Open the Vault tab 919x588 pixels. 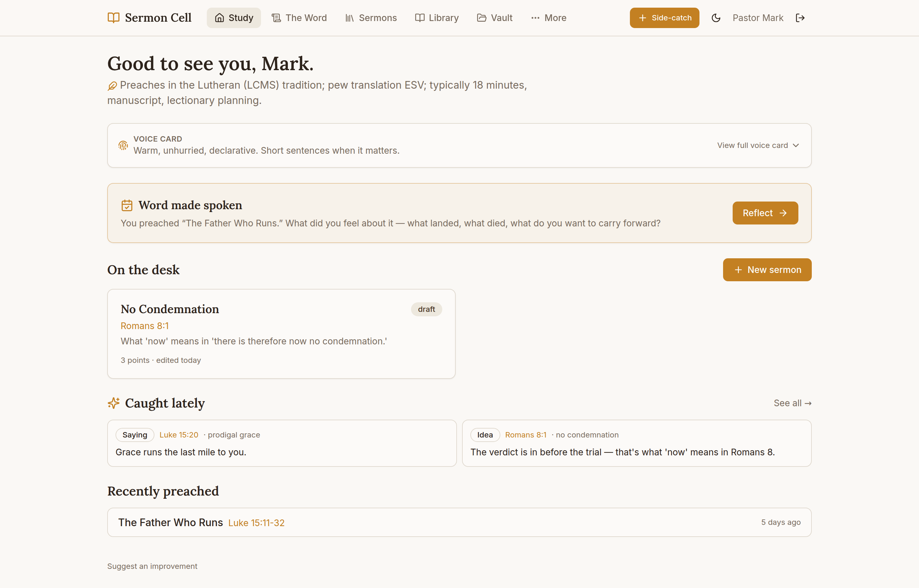[495, 18]
